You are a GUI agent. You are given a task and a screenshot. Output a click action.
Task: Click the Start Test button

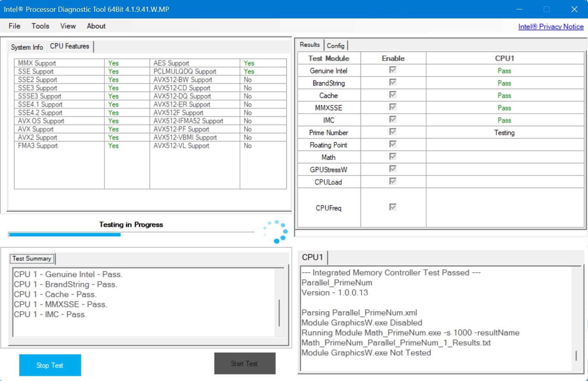[x=245, y=364]
